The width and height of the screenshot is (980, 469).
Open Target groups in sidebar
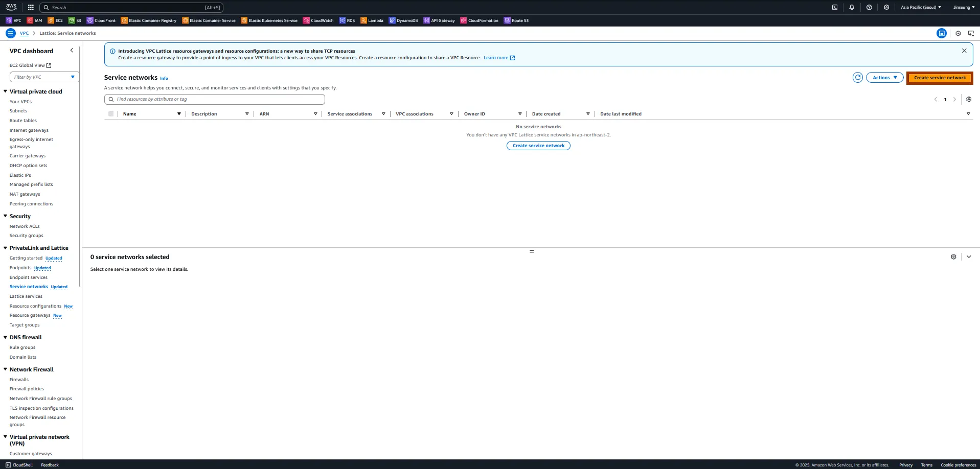tap(25, 325)
